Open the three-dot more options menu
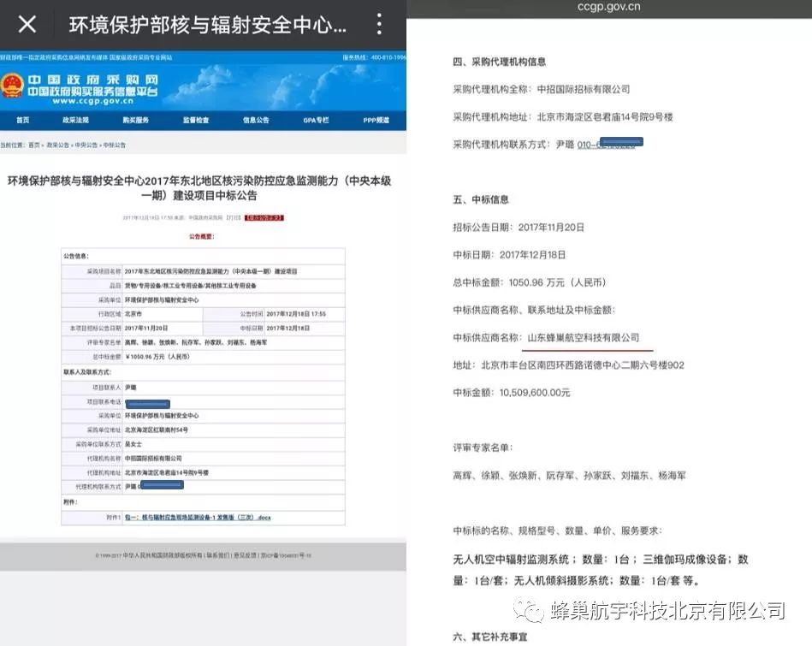Screen dimensions: 812x646 click(x=379, y=24)
